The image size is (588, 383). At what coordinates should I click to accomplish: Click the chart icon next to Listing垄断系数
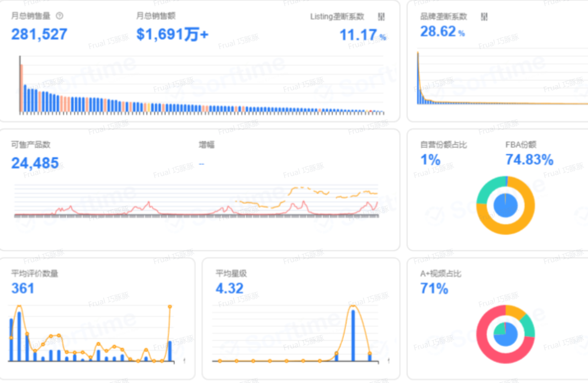[381, 17]
